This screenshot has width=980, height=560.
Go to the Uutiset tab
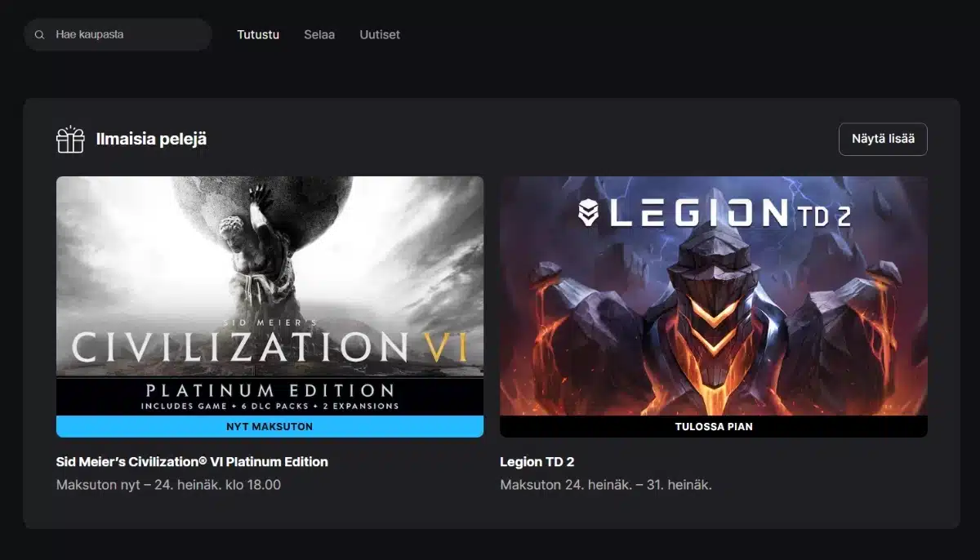380,35
